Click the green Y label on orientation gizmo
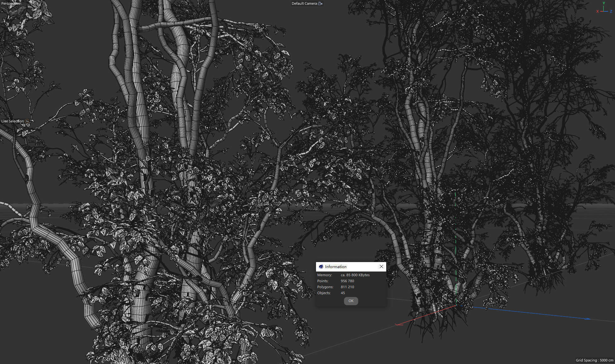615x364 pixels. click(x=604, y=3)
